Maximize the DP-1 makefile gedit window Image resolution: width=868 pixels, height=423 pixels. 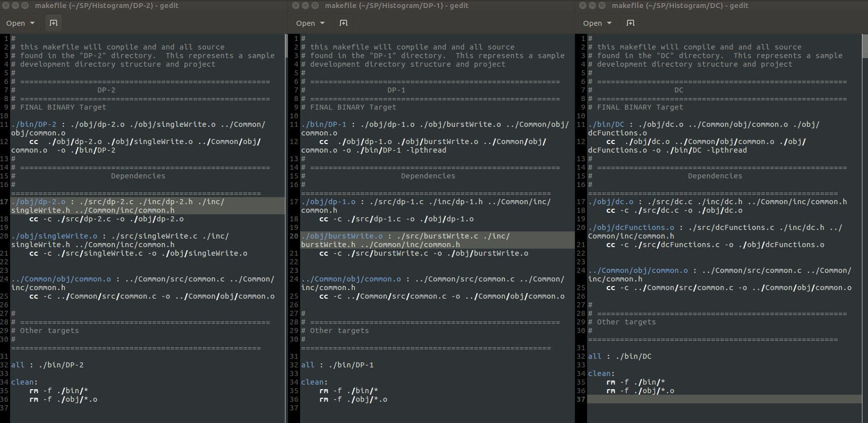(315, 6)
